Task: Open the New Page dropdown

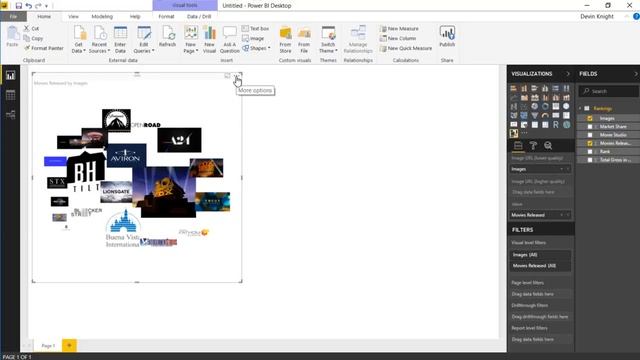Action: point(191,40)
